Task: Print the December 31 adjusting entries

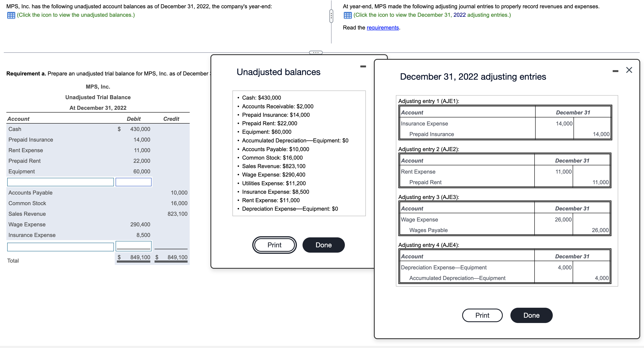Action: [x=482, y=315]
